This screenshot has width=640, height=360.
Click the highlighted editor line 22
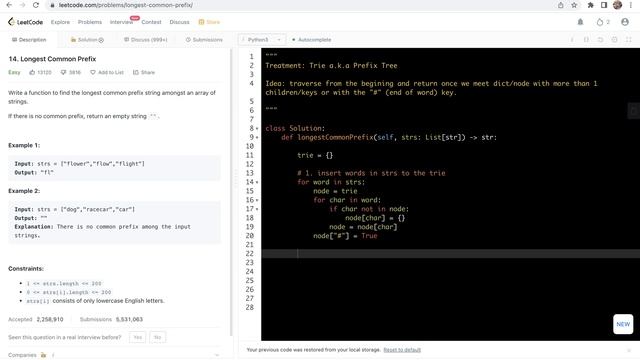pyautogui.click(x=451, y=253)
